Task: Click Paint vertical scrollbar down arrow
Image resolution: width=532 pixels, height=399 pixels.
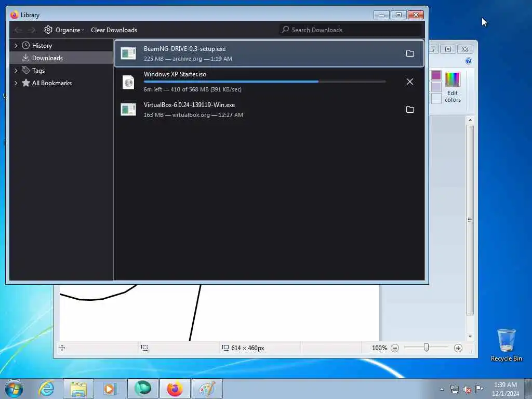Action: [470, 336]
